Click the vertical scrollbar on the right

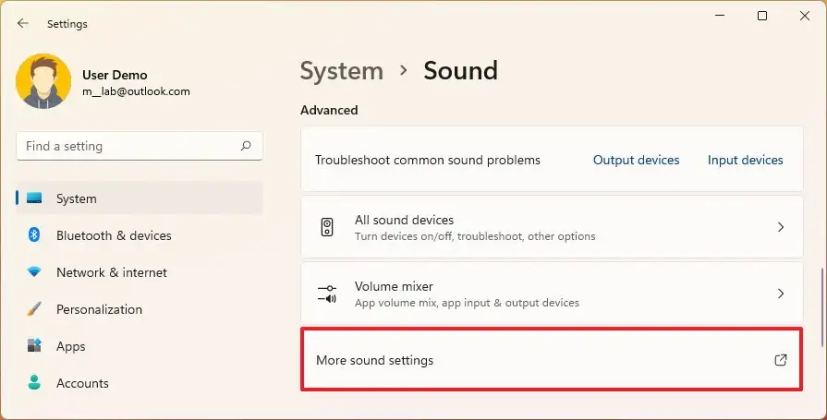822,308
